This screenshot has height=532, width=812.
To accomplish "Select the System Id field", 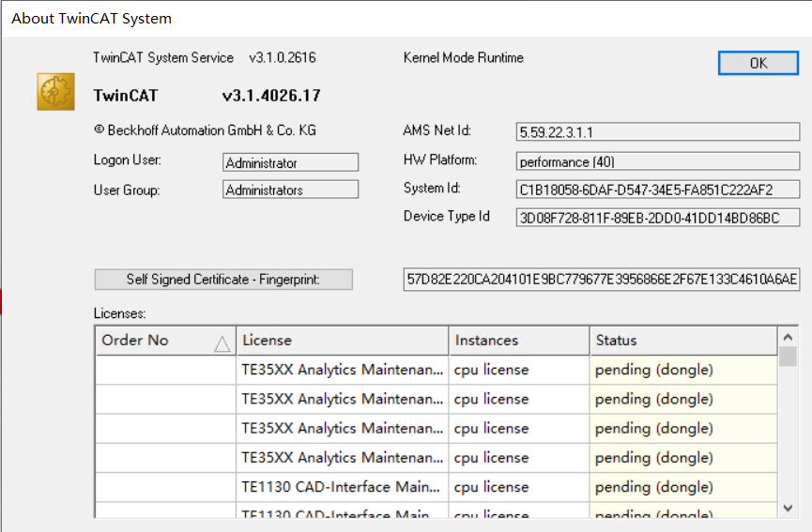I will click(x=658, y=190).
